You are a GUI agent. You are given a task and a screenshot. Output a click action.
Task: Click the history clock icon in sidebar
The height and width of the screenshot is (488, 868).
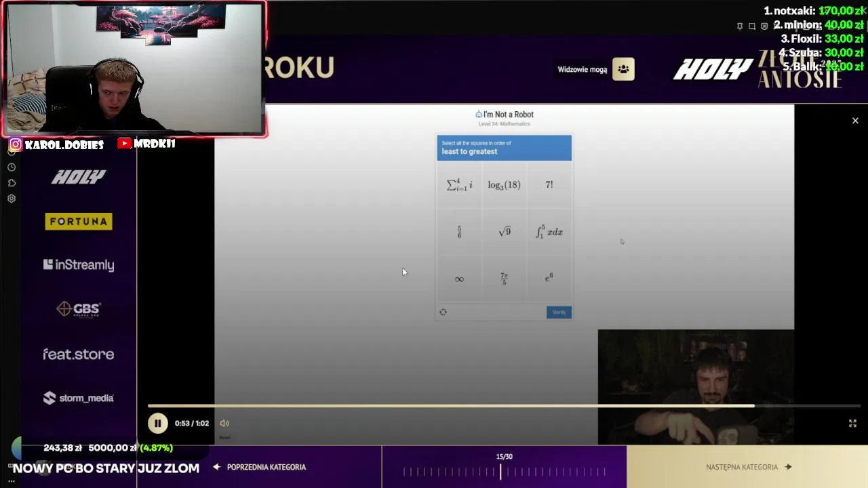[12, 167]
